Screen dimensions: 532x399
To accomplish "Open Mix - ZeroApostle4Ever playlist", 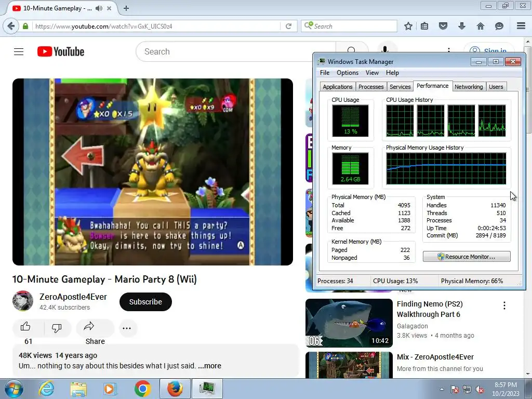I will pyautogui.click(x=435, y=357).
